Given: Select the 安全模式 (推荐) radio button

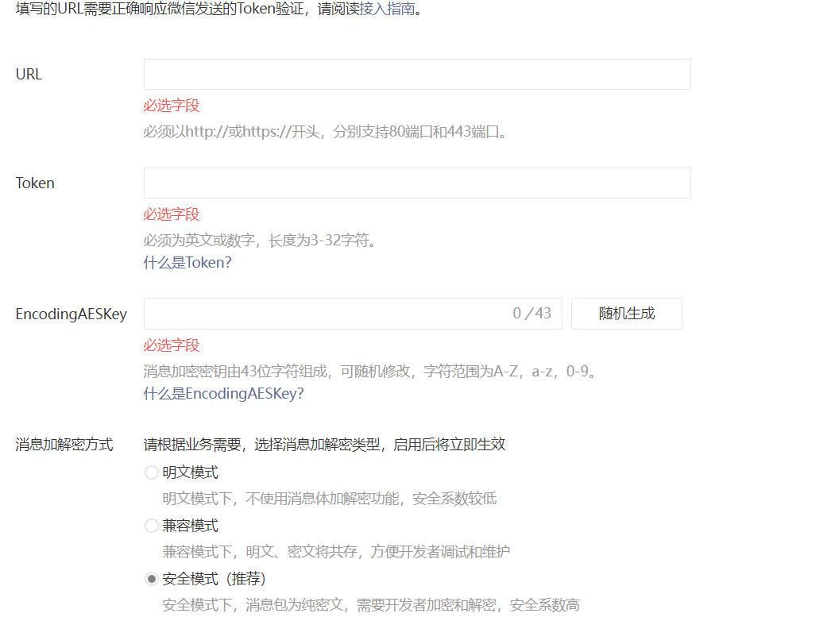Looking at the screenshot, I should click(x=152, y=579).
